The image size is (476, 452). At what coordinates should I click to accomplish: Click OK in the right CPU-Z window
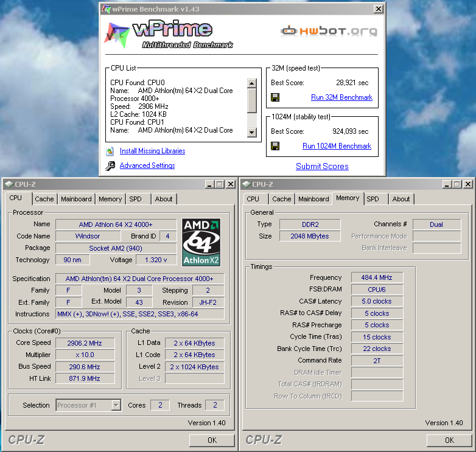pyautogui.click(x=449, y=440)
